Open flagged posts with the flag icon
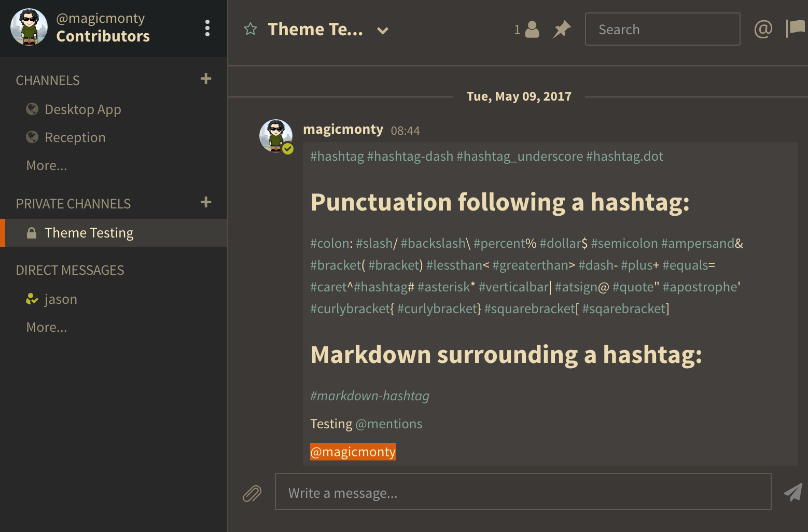Screen dimensions: 808x532 pos(796,28)
